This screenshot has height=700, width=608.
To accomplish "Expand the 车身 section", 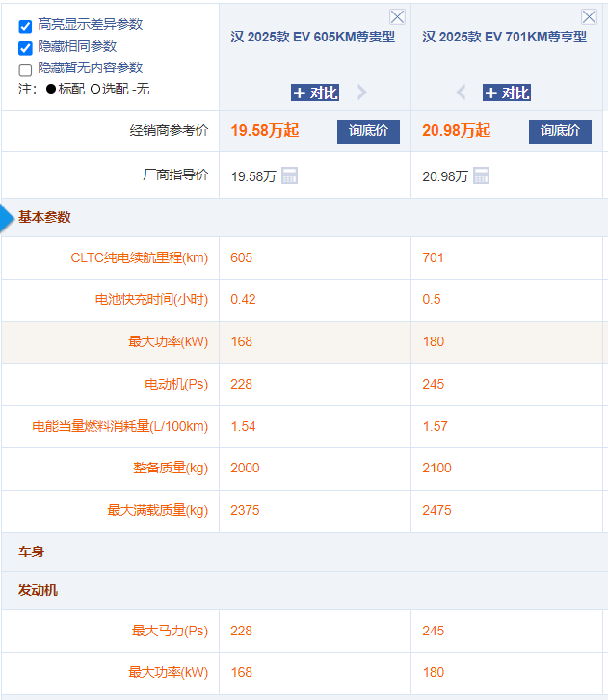I will pyautogui.click(x=32, y=552).
